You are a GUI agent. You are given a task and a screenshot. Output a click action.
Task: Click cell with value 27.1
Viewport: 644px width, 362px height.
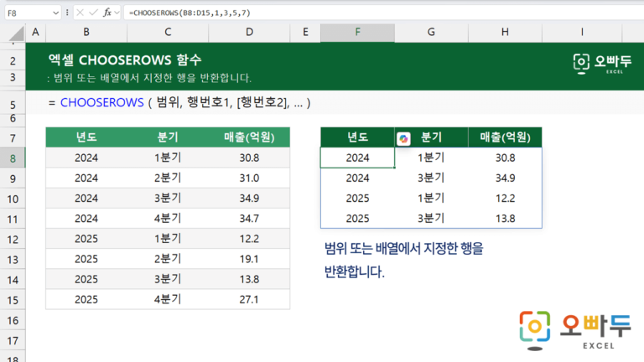(x=249, y=300)
